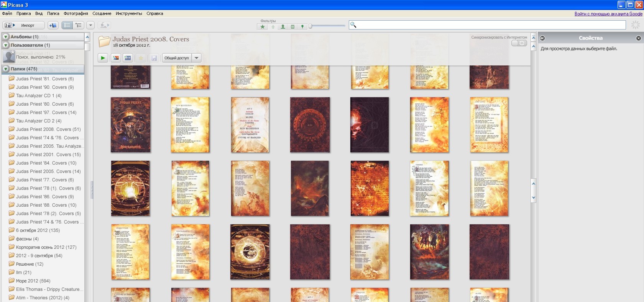
Task: Start slideshow with the green play button
Action: pyautogui.click(x=103, y=58)
